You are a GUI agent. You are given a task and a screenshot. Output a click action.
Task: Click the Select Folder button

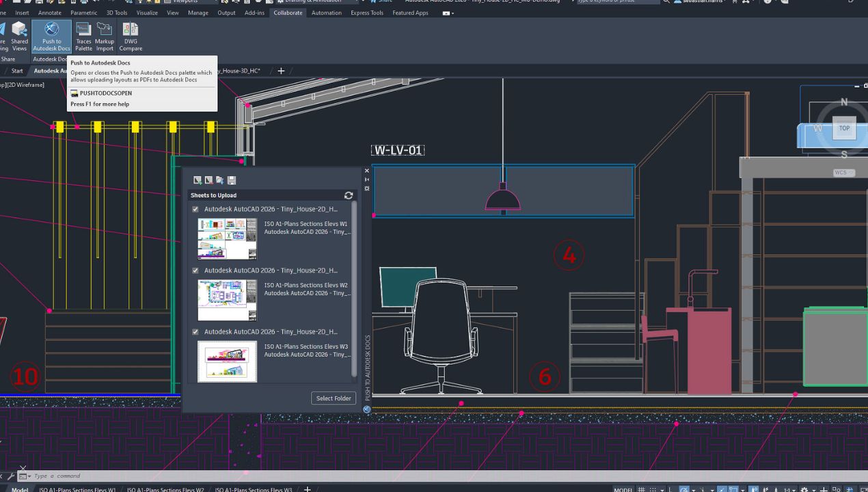click(334, 398)
